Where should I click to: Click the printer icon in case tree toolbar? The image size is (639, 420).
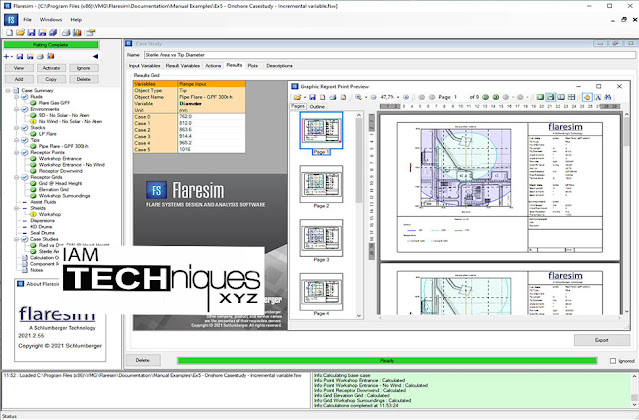point(40,57)
